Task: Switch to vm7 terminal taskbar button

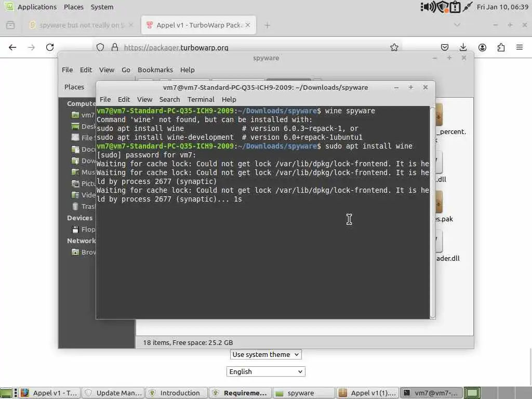Action: tap(431, 393)
